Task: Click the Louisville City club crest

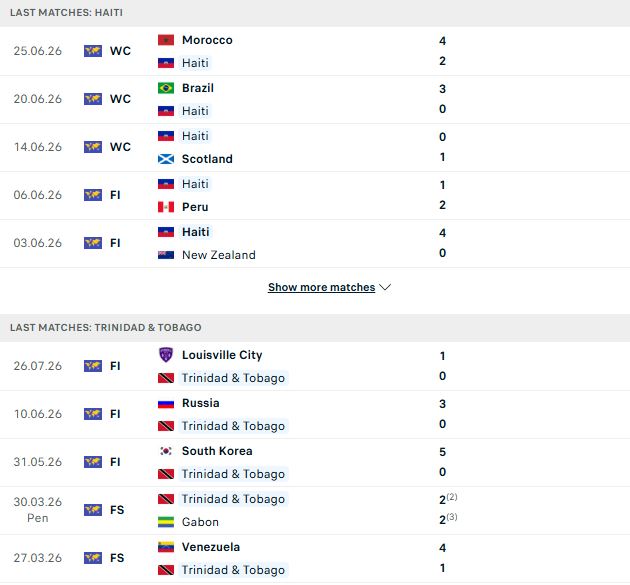Action: 166,355
